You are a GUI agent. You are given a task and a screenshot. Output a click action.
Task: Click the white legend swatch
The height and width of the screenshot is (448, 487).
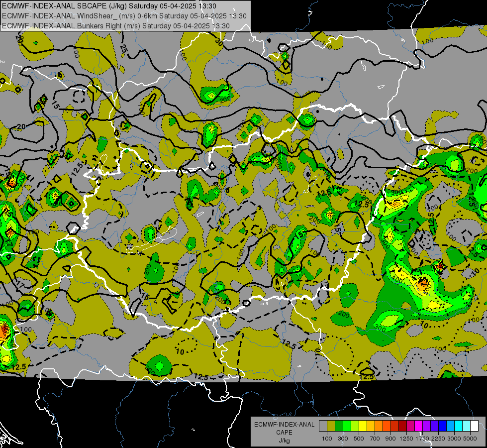tap(474, 426)
